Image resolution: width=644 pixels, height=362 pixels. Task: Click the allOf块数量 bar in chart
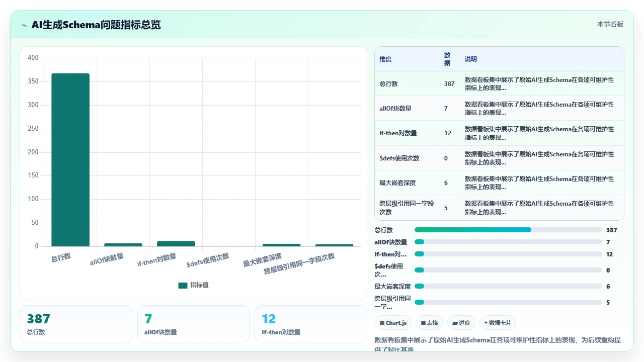[123, 245]
